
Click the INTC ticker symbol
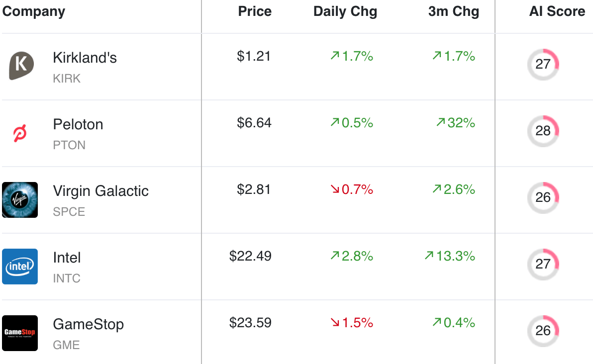point(67,278)
